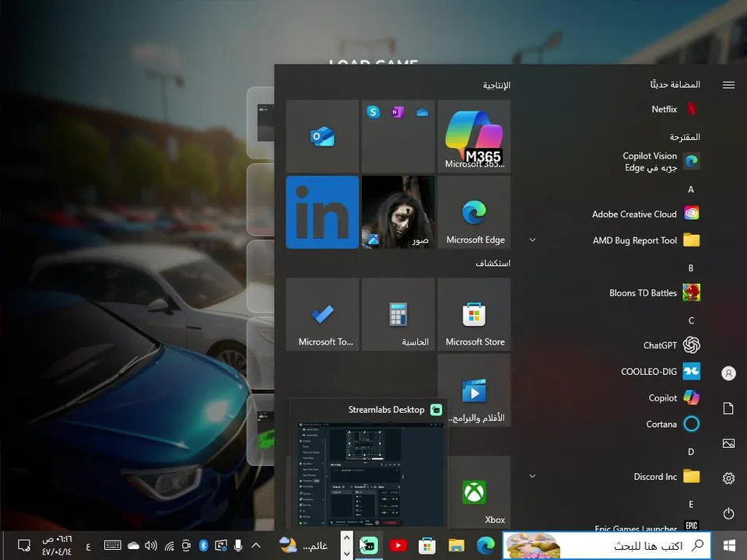Viewport: 747px width, 560px height.
Task: Open the LinkedIn tile
Action: (322, 212)
